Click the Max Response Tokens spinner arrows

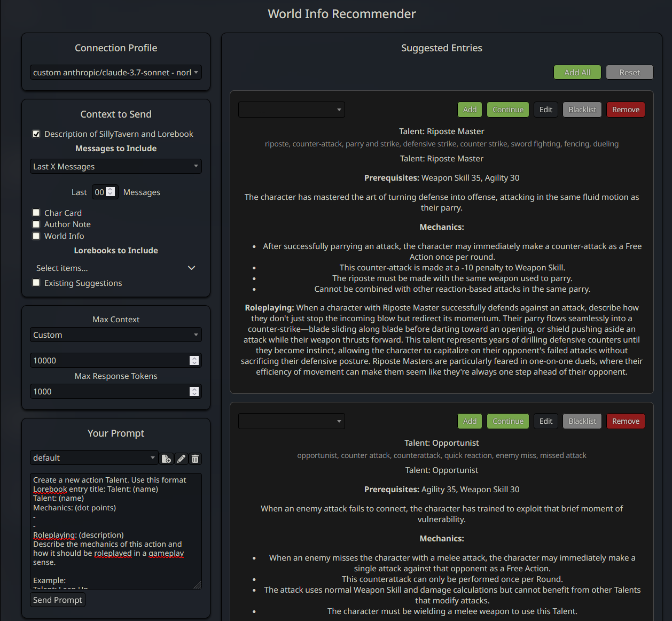[x=194, y=392]
